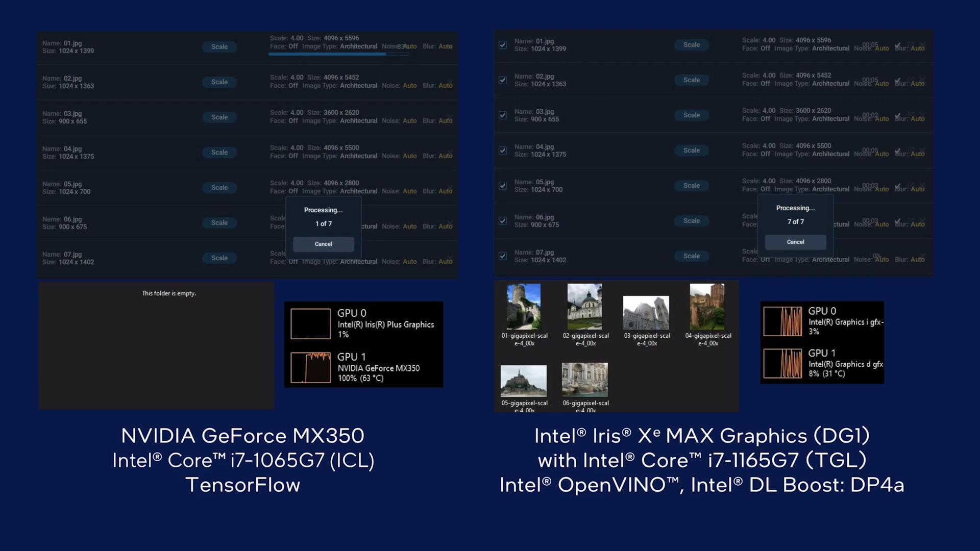Screen dimensions: 980x551
Task: Click 'Size: 1024 x 1402' in Intel panel
Action: click(x=541, y=260)
